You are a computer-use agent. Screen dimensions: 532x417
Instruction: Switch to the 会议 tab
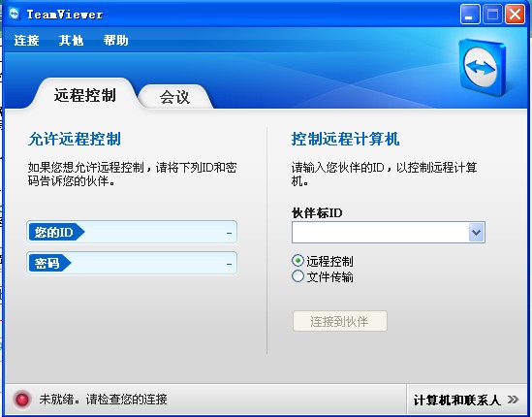click(174, 97)
